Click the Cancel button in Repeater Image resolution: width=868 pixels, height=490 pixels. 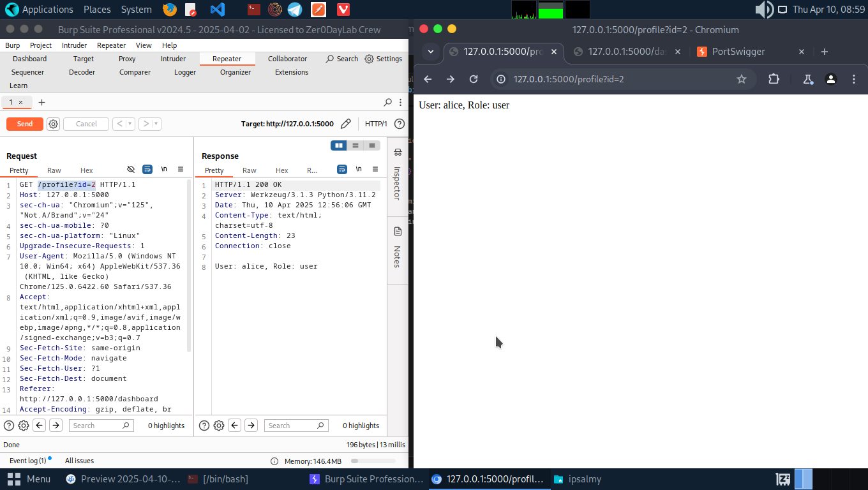[x=86, y=124]
